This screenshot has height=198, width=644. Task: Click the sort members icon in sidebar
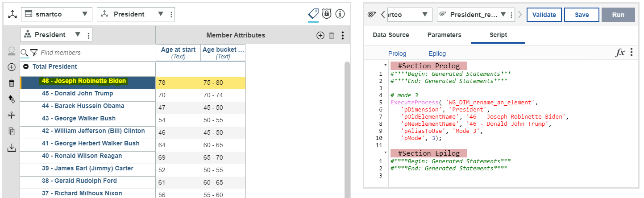click(12, 99)
